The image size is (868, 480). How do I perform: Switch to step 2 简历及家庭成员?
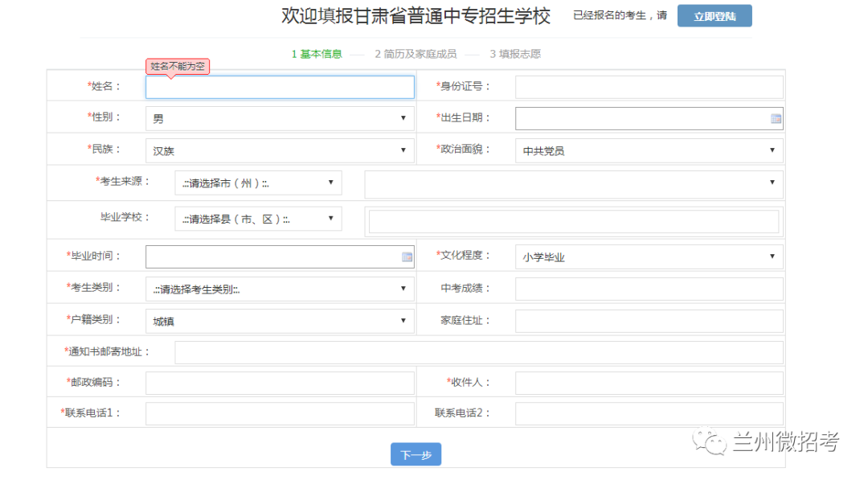click(415, 54)
